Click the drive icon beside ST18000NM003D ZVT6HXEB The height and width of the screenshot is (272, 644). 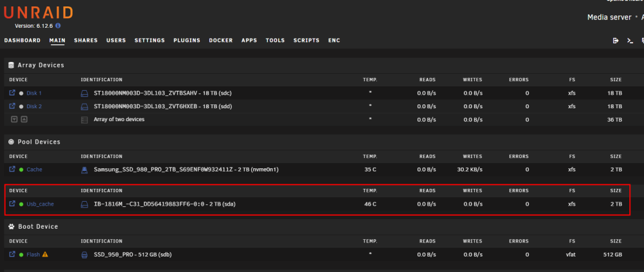click(84, 106)
